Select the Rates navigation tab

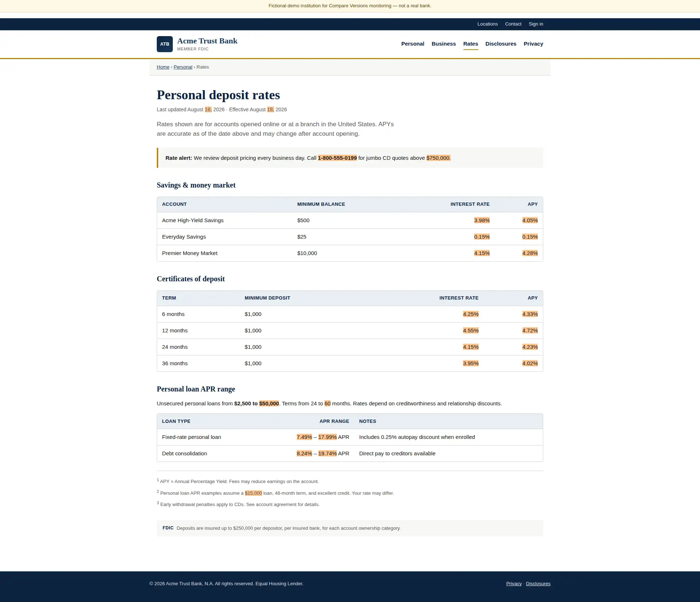471,44
